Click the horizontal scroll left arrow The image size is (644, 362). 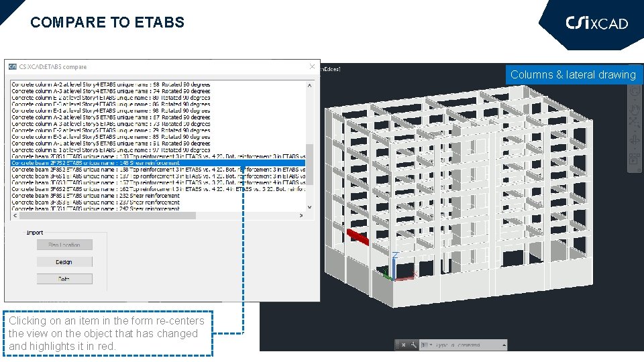tap(15, 215)
